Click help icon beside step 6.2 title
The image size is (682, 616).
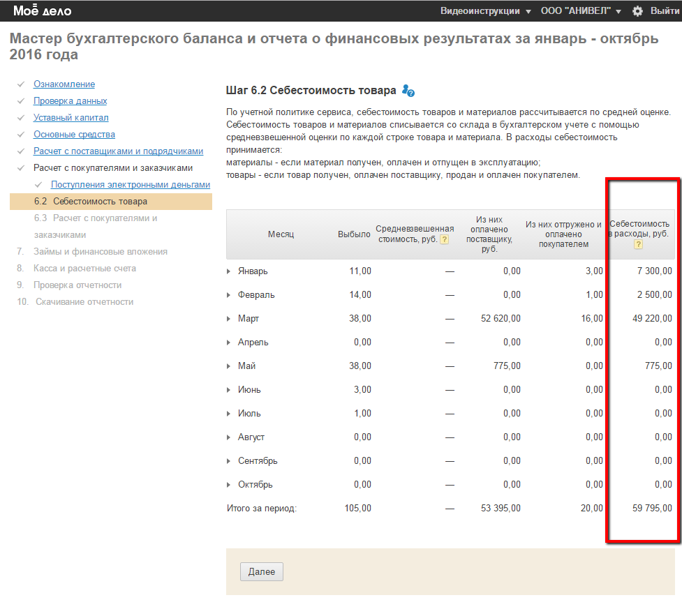point(408,91)
